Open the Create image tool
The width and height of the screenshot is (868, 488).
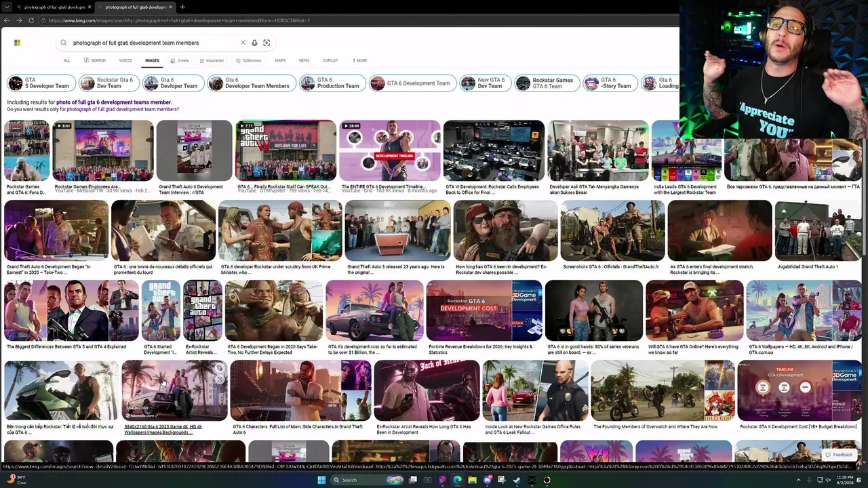pos(180,60)
